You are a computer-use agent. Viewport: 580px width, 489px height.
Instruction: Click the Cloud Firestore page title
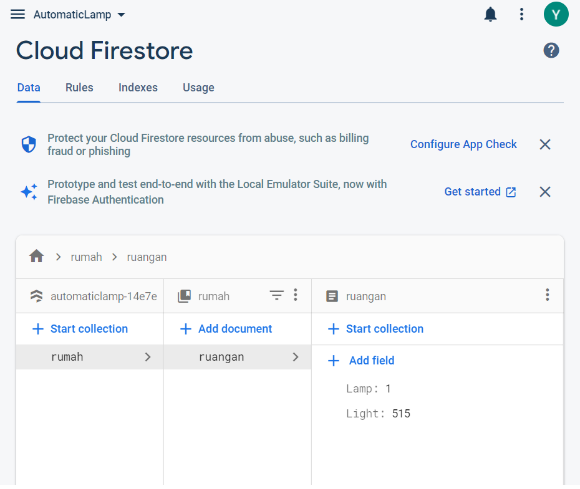[104, 50]
